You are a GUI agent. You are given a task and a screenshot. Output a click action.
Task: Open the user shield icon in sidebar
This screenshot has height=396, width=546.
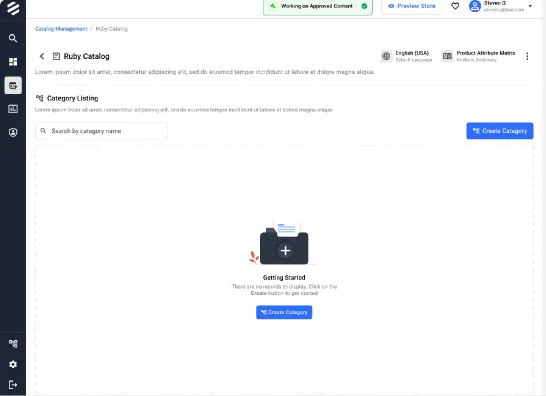[13, 132]
